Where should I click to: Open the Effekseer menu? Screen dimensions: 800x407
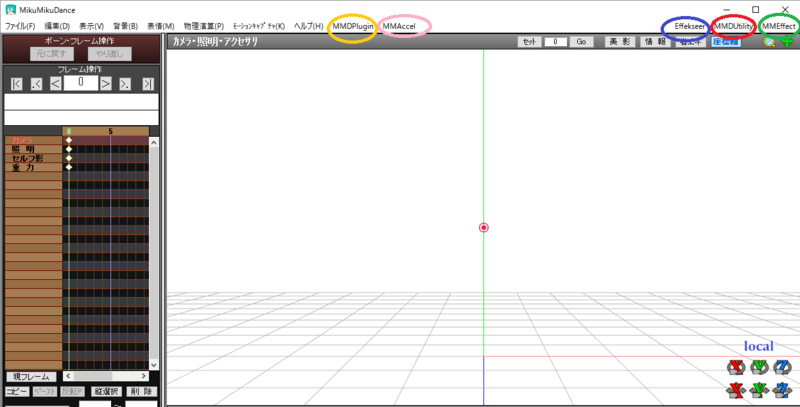690,26
